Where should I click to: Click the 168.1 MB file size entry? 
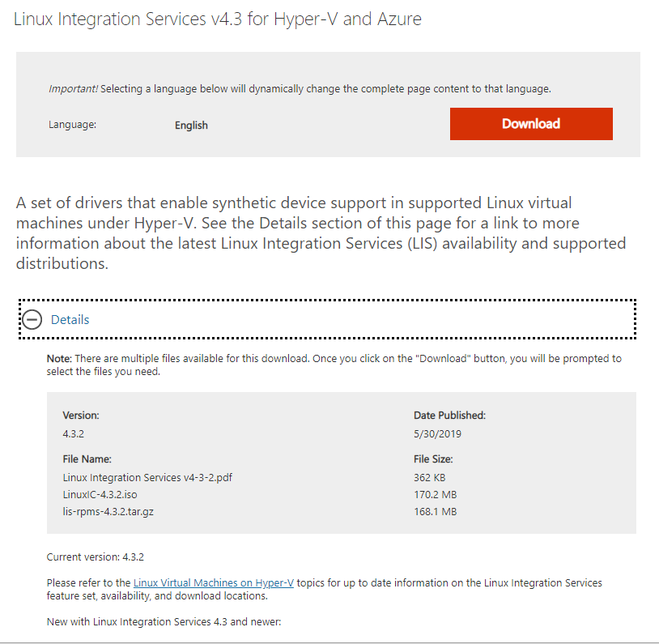coord(435,511)
